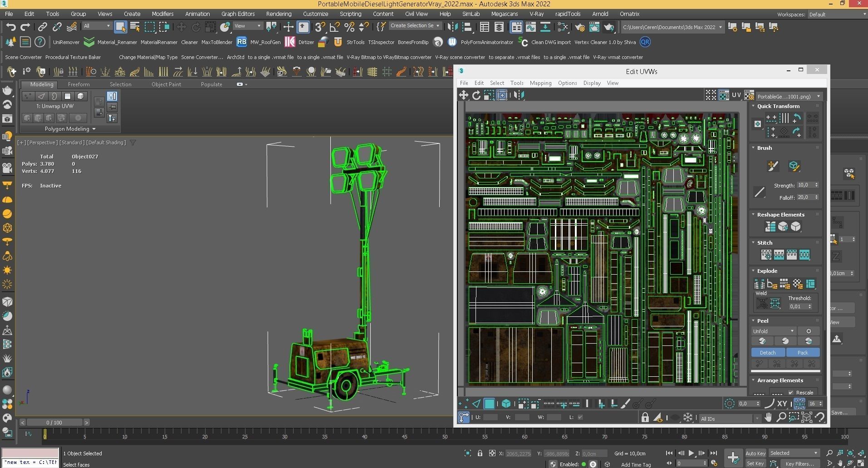Open the PortableGe...1001.png texture dropdown
The height and width of the screenshot is (468, 868).
[x=789, y=97]
